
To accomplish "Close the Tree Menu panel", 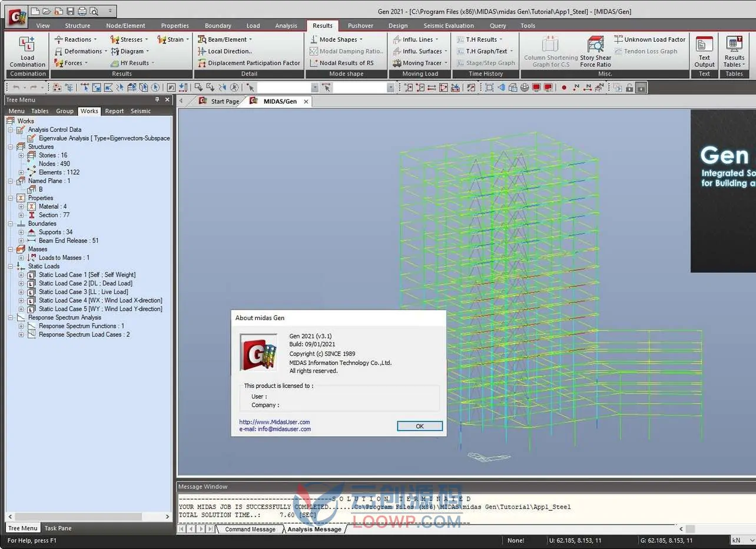I will (x=167, y=100).
